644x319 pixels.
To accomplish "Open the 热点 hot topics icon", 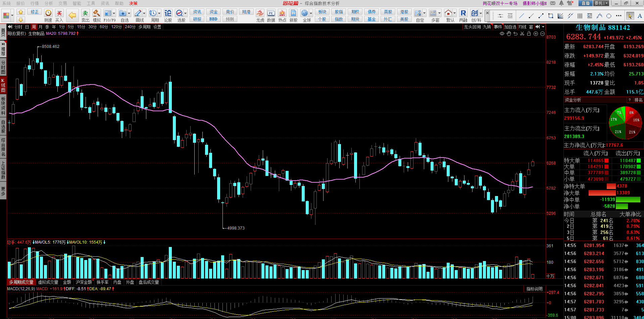I will [x=282, y=13].
